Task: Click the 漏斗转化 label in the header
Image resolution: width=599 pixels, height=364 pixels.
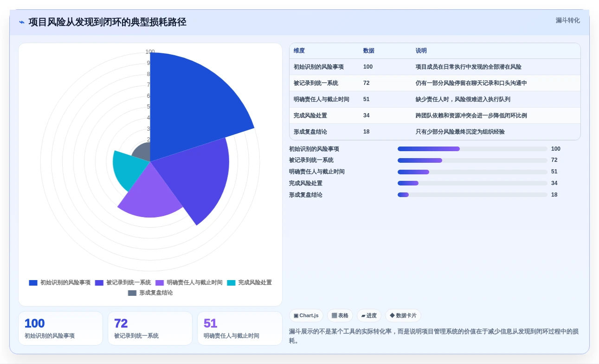Action: point(568,20)
